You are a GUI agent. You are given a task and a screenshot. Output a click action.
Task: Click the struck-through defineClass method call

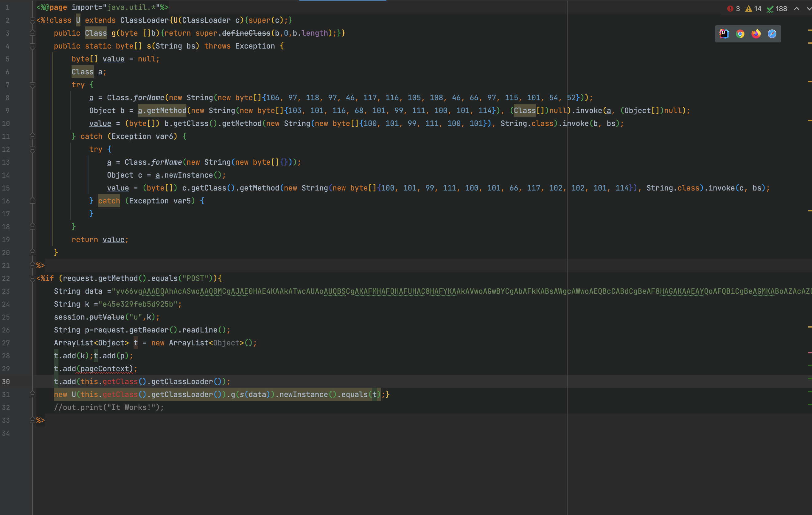(x=246, y=33)
